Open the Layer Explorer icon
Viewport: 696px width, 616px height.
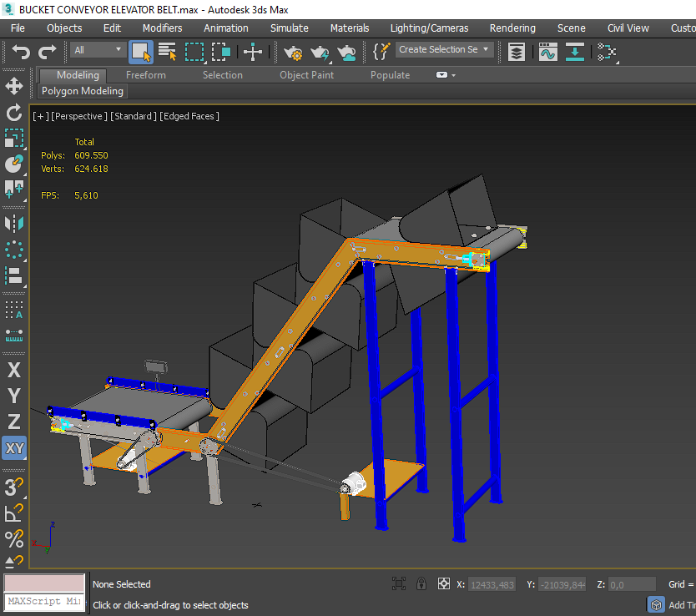pyautogui.click(x=517, y=52)
